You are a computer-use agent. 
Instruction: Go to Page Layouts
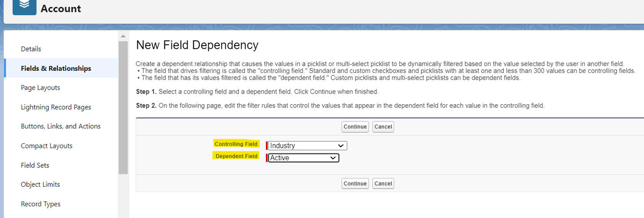[x=40, y=88]
